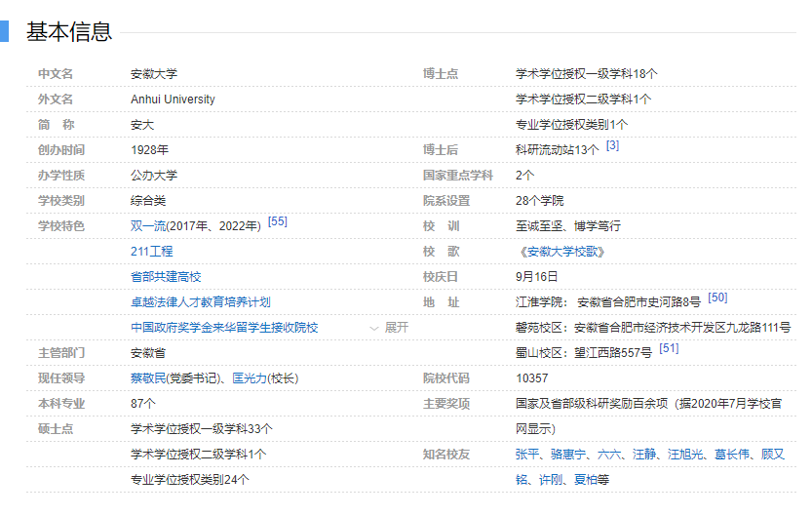Open alumni 张平 link
This screenshot has height=516, width=812.
pos(526,455)
